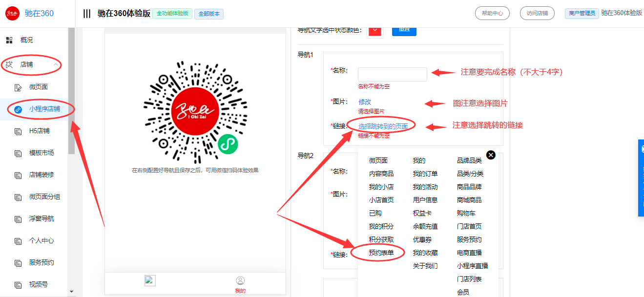Click the 店铺装修 sidebar icon
Viewport: 644px width, 297px height.
click(19, 175)
